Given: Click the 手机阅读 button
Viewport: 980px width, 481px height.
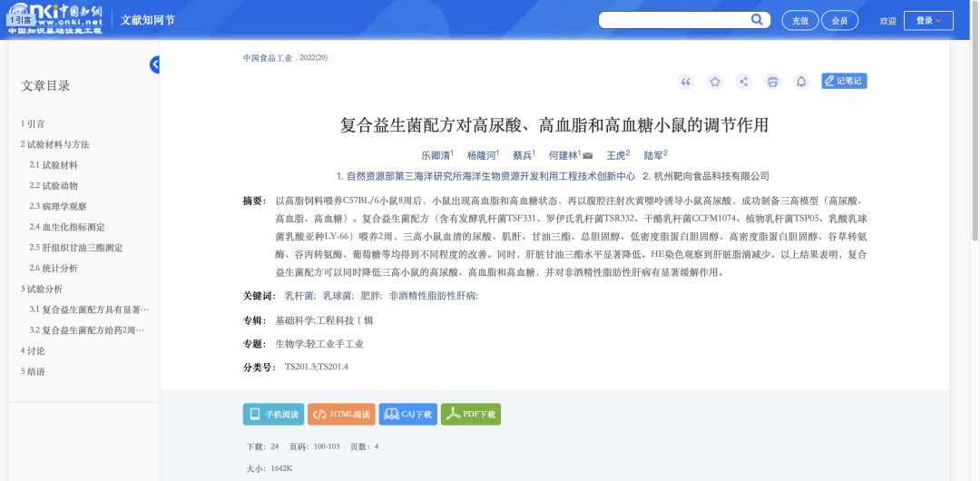Looking at the screenshot, I should (x=273, y=415).
